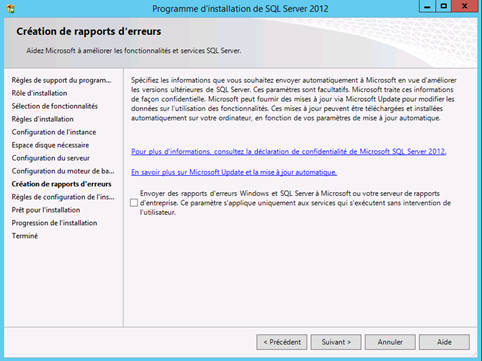Enable sending error reports to Microsoft checkbox
The image size is (482, 361).
[x=134, y=203]
